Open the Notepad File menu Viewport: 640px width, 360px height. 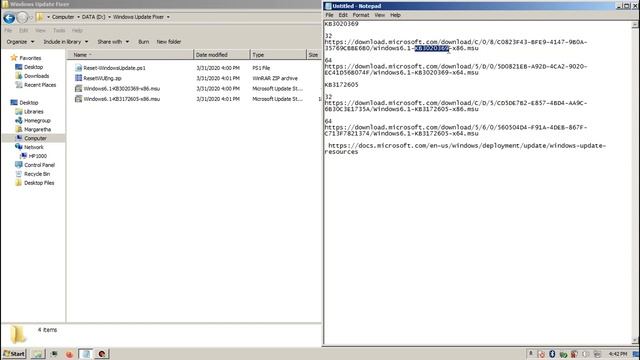[329, 15]
